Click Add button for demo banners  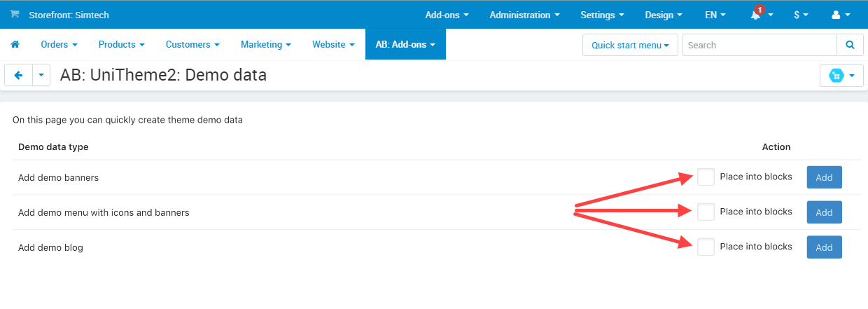(824, 177)
